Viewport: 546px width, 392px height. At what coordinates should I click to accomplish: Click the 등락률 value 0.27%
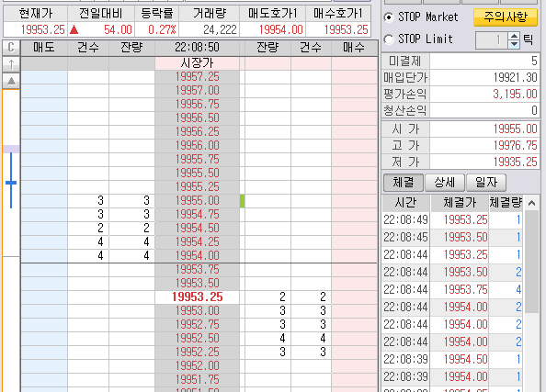[157, 30]
